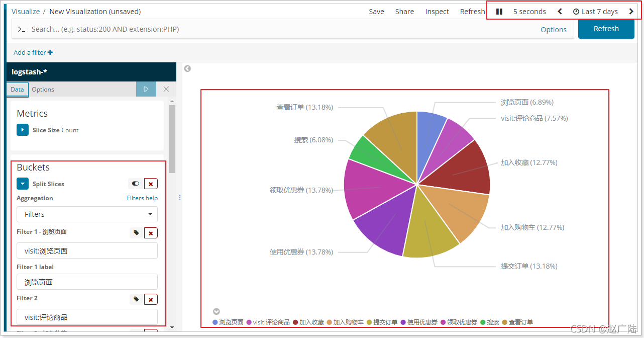The height and width of the screenshot is (338, 644).
Task: Edit Filter 2 query visit:评论商品
Action: click(x=87, y=317)
